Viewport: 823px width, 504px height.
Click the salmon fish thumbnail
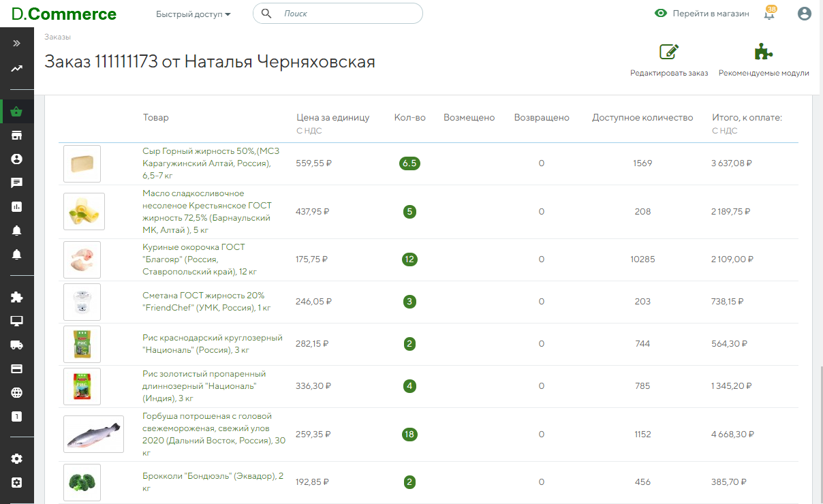[x=93, y=434]
